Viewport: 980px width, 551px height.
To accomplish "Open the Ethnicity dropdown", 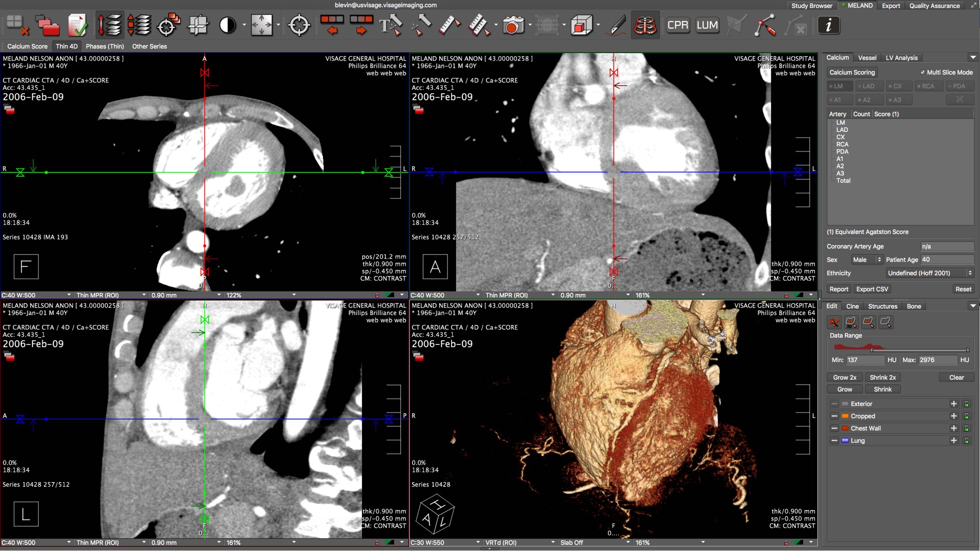I will pos(930,273).
